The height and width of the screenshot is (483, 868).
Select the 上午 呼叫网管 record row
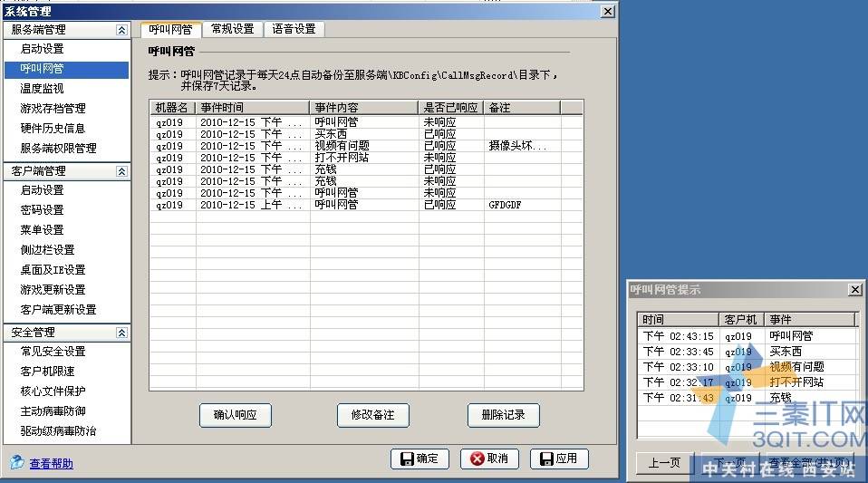pyautogui.click(x=366, y=205)
